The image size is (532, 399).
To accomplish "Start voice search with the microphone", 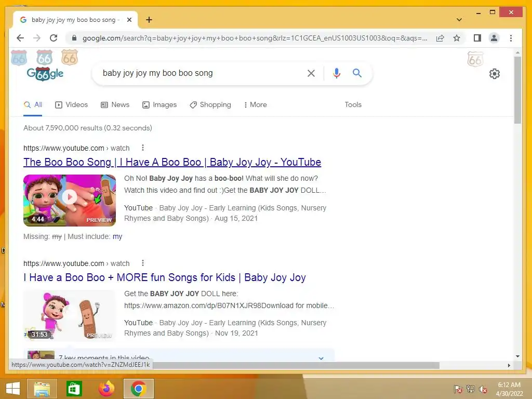I will click(x=336, y=73).
